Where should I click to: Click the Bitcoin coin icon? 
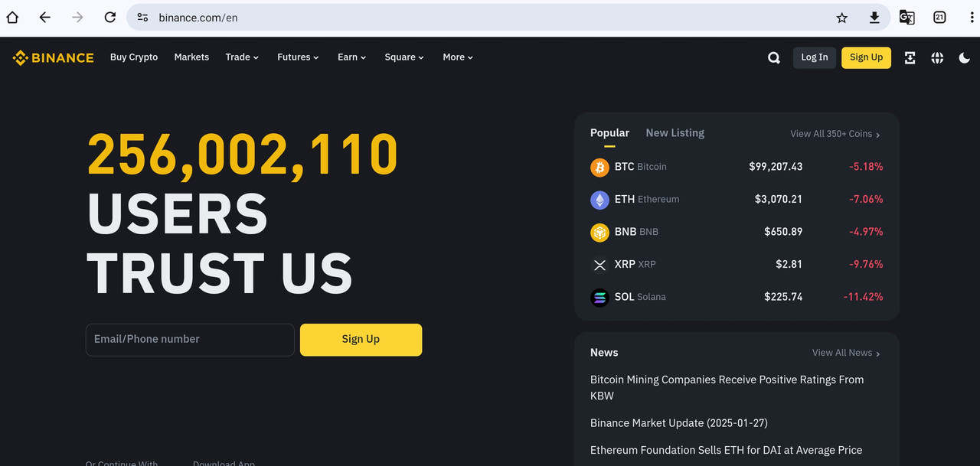click(x=599, y=167)
